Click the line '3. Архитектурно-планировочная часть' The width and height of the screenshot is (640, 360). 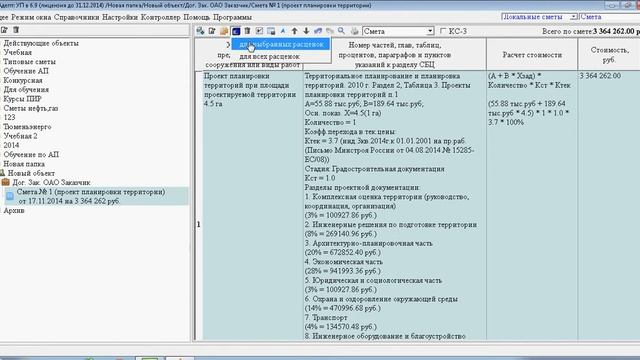(x=369, y=243)
